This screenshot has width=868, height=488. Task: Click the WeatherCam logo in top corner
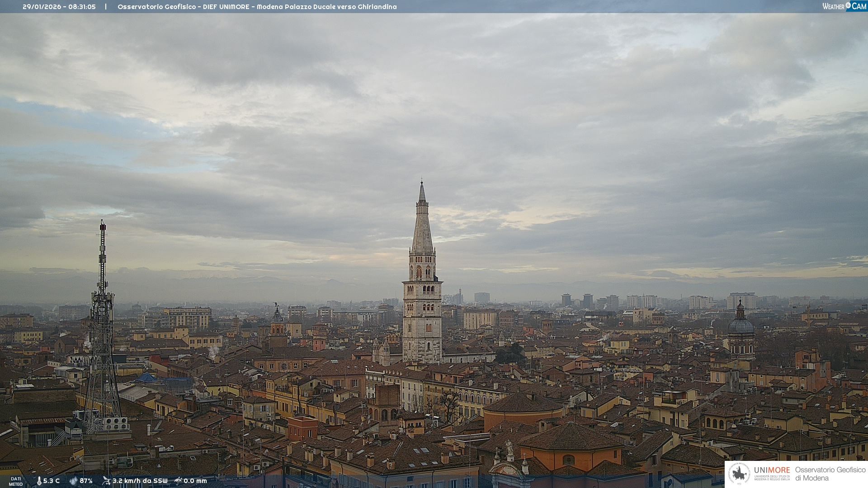coord(844,6)
